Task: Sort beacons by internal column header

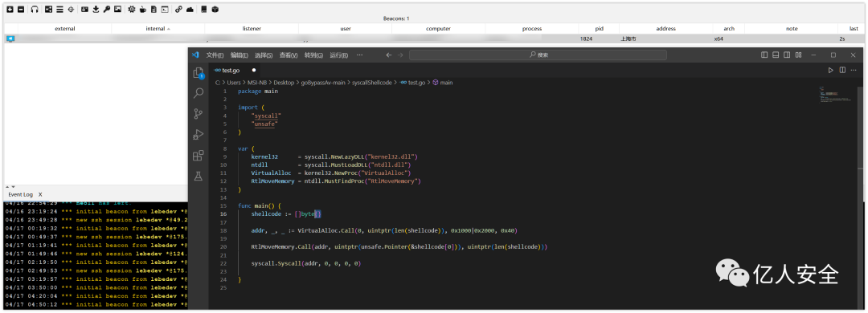Action: (x=158, y=28)
